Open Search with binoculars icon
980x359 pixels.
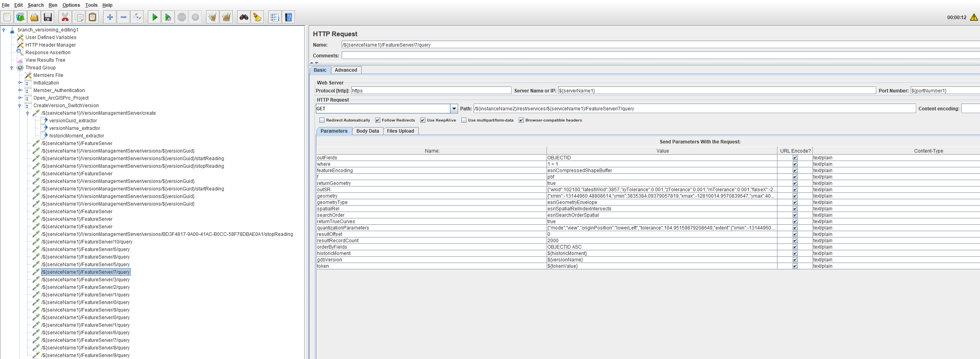coord(244,17)
